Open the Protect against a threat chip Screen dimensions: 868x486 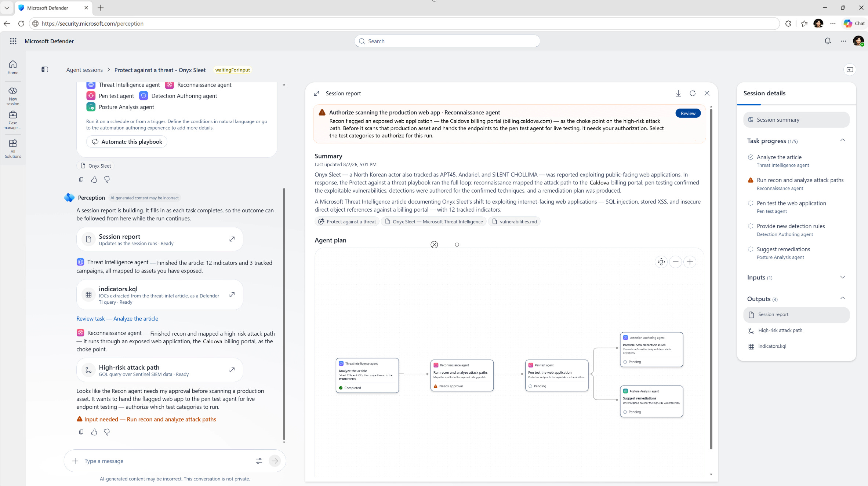(x=347, y=222)
